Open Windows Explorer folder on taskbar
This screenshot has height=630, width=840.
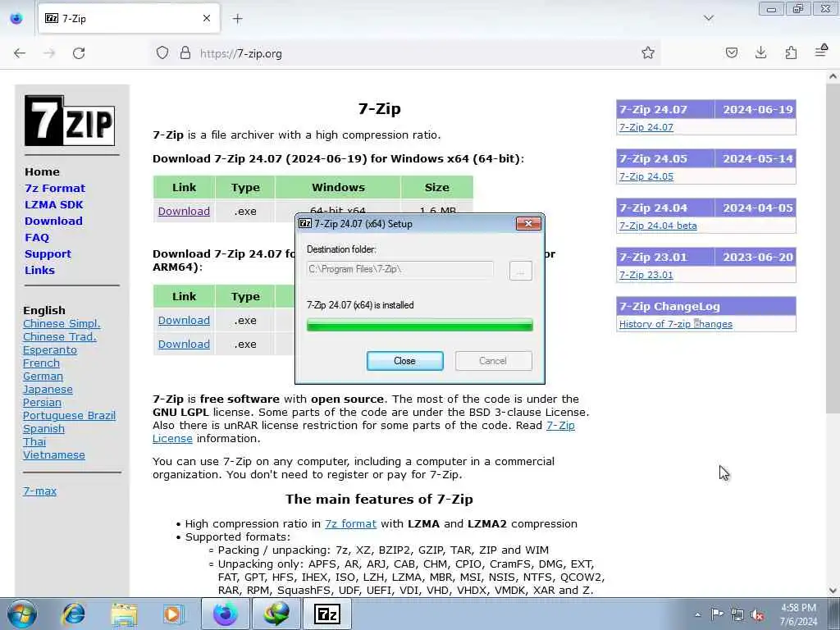pyautogui.click(x=125, y=614)
